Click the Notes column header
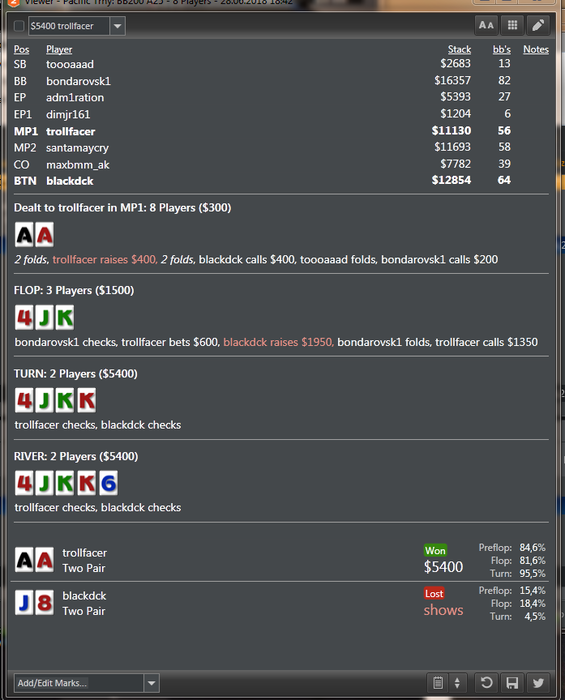Image resolution: width=565 pixels, height=700 pixels. (x=536, y=50)
